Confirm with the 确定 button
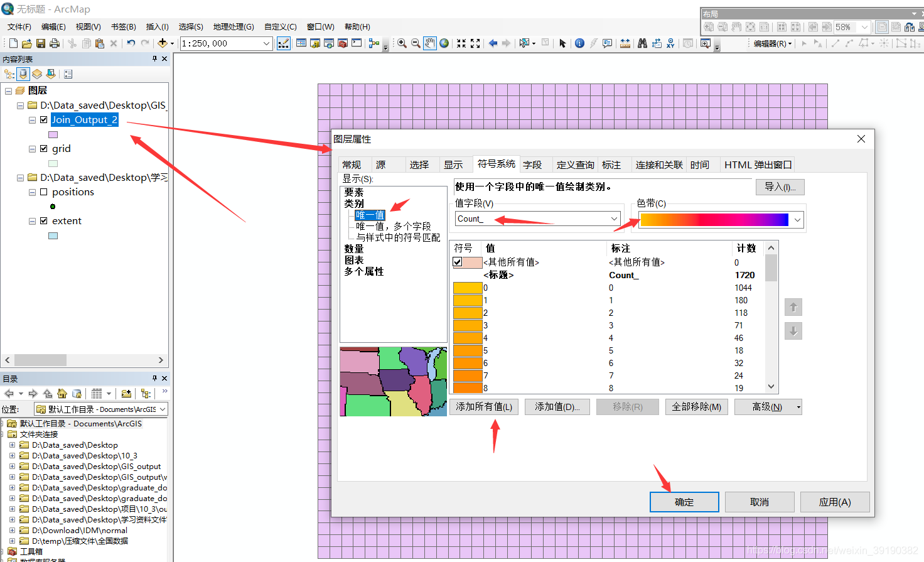This screenshot has width=924, height=562. coord(684,502)
